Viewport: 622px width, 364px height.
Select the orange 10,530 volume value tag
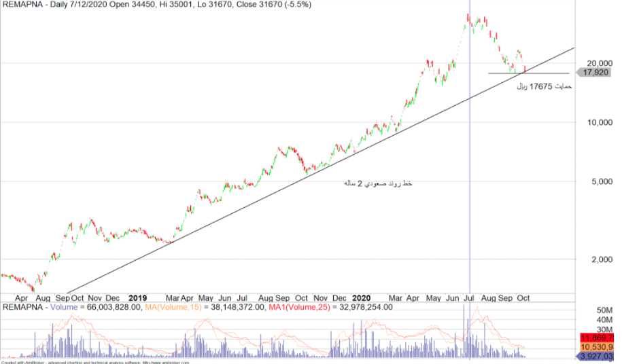pos(596,347)
